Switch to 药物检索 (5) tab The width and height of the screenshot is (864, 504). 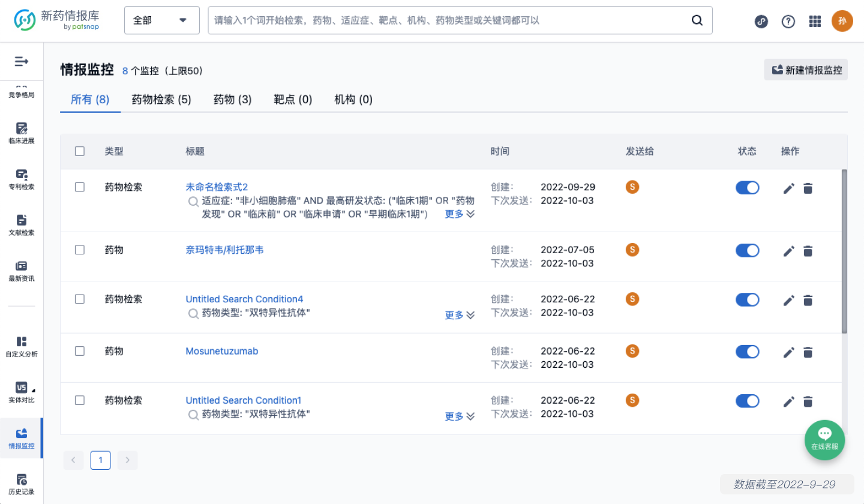coord(161,100)
